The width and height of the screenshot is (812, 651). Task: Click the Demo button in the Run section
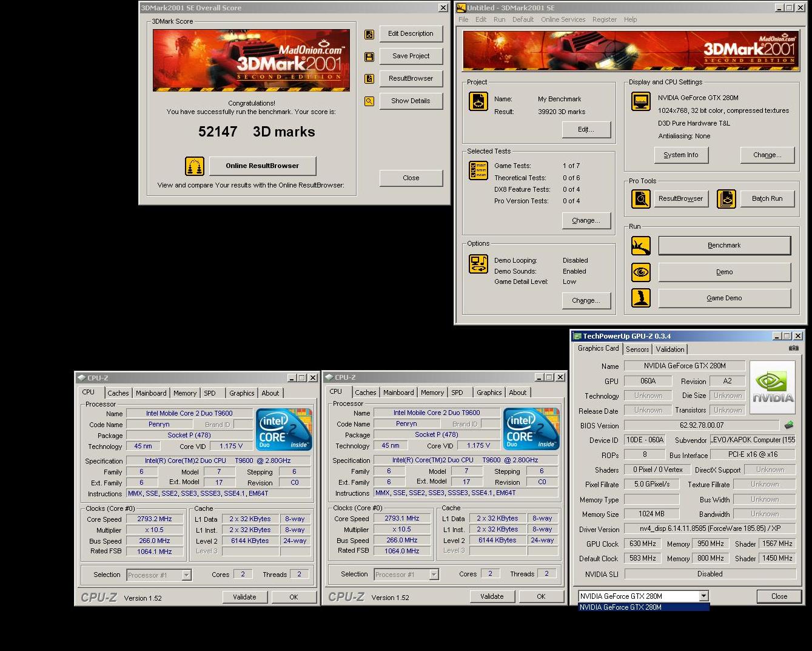pos(725,272)
